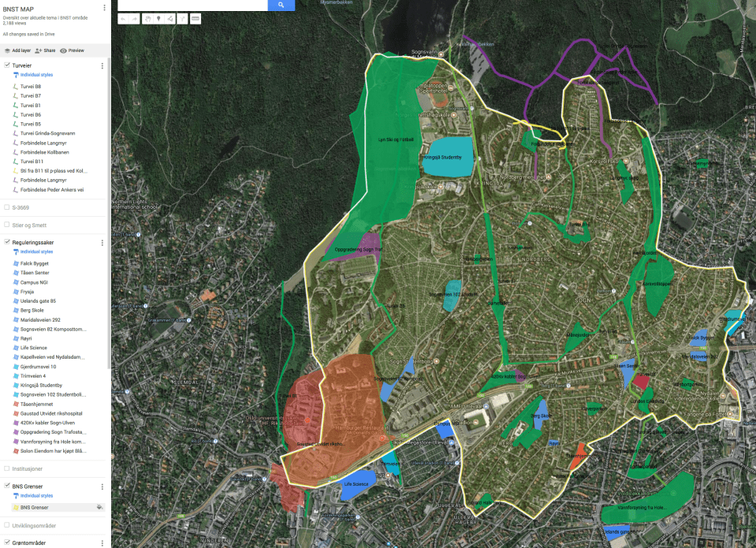Click the undo arrow in map toolbar
756x548 pixels.
124,18
